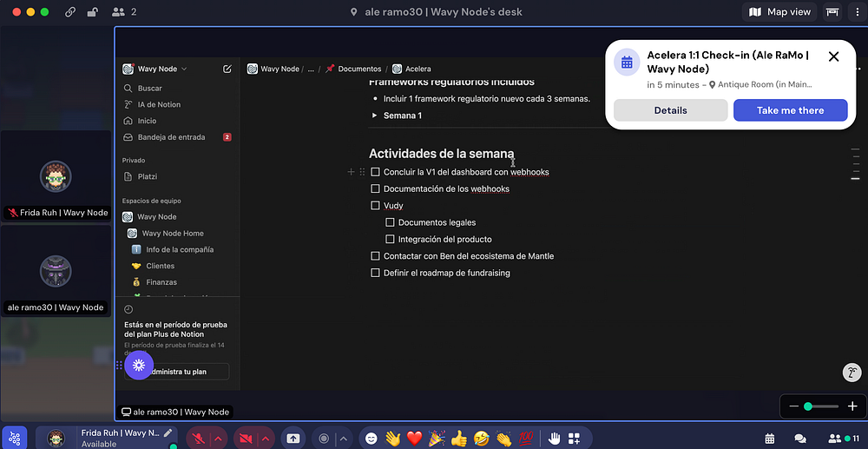Check Integración del producto box

point(390,239)
